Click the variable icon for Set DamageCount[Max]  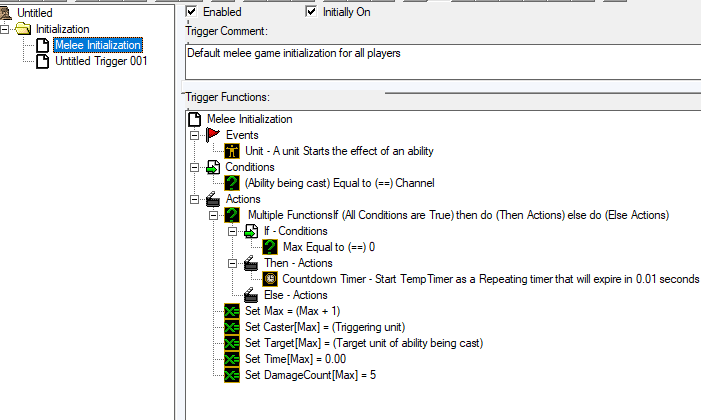[x=232, y=375]
